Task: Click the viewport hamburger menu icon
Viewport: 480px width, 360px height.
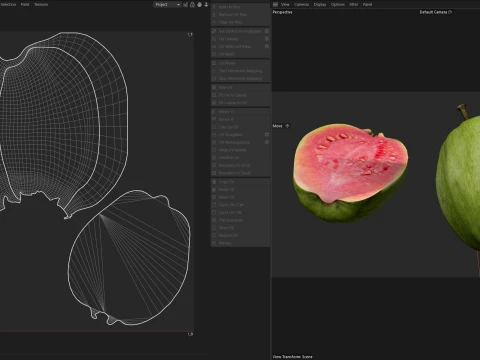Action: point(275,5)
